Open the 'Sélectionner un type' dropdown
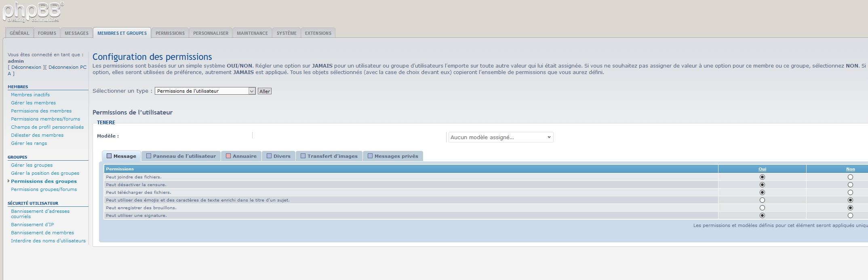 coord(205,91)
